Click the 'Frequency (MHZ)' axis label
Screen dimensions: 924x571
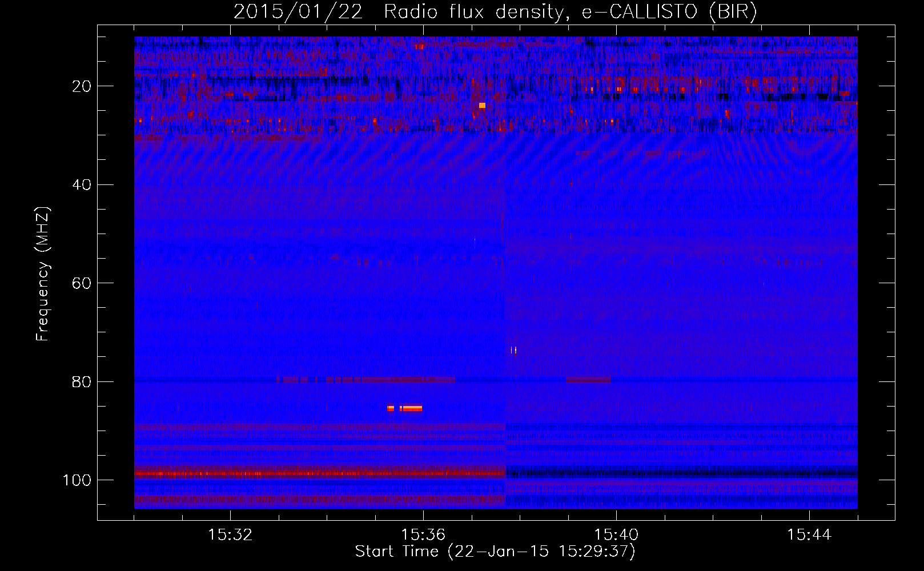click(x=43, y=274)
